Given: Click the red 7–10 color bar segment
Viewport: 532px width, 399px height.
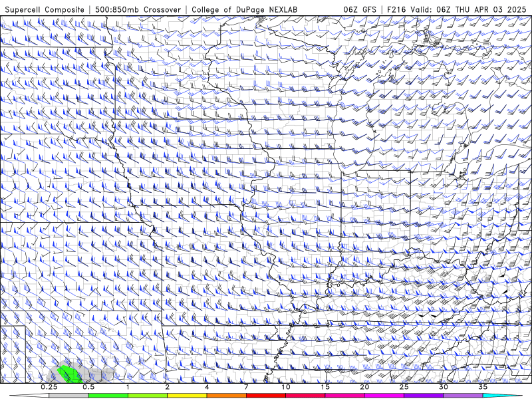Looking at the screenshot, I should [265, 396].
